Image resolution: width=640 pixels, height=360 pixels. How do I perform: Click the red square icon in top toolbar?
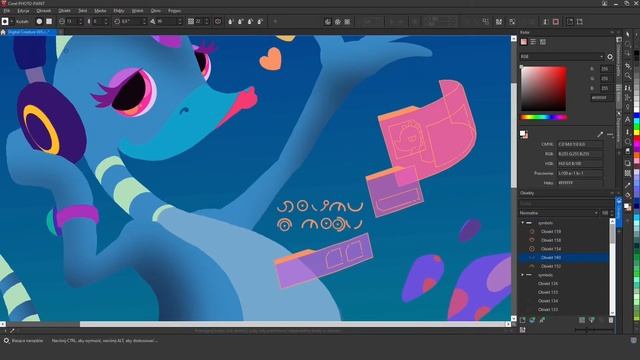[556, 22]
